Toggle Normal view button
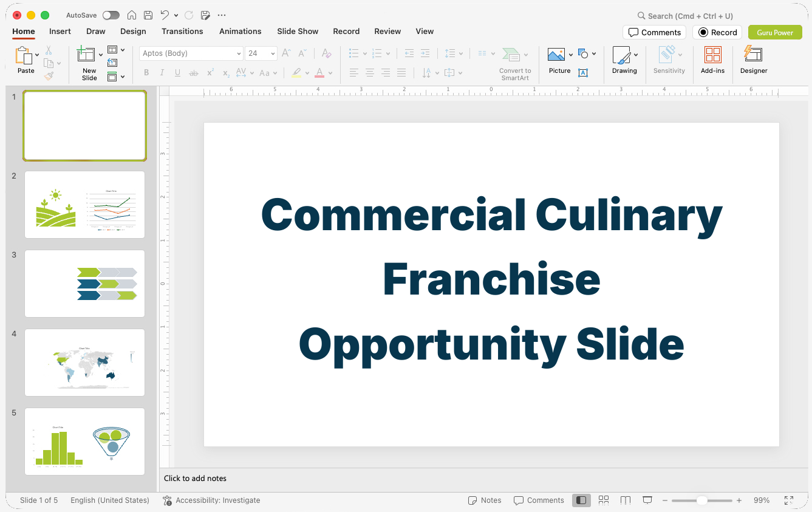Image resolution: width=812 pixels, height=512 pixels. (581, 500)
